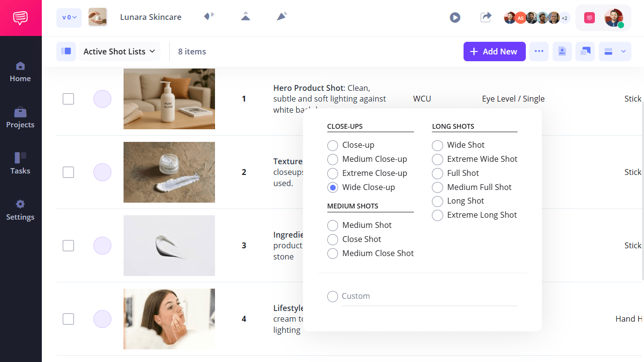644x362 pixels.
Task: Check the checkbox for shot 1
Action: (x=69, y=99)
